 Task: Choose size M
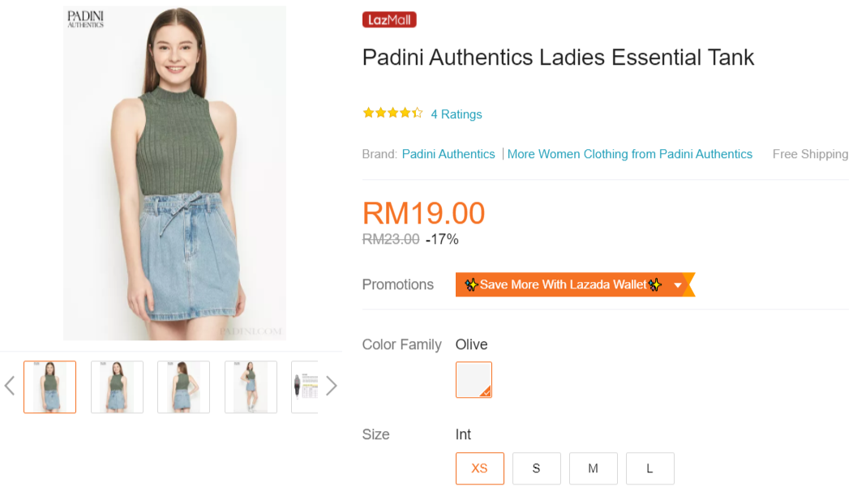point(593,468)
